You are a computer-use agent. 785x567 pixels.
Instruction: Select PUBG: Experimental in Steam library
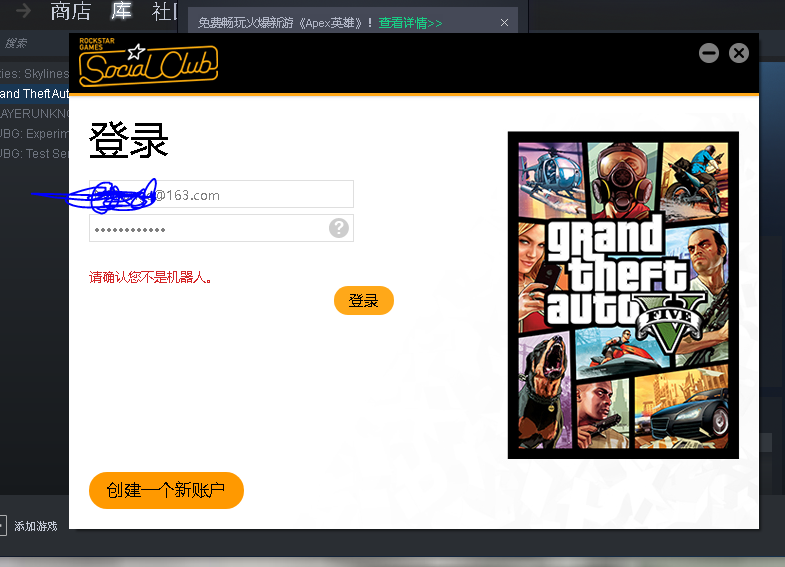(x=35, y=134)
